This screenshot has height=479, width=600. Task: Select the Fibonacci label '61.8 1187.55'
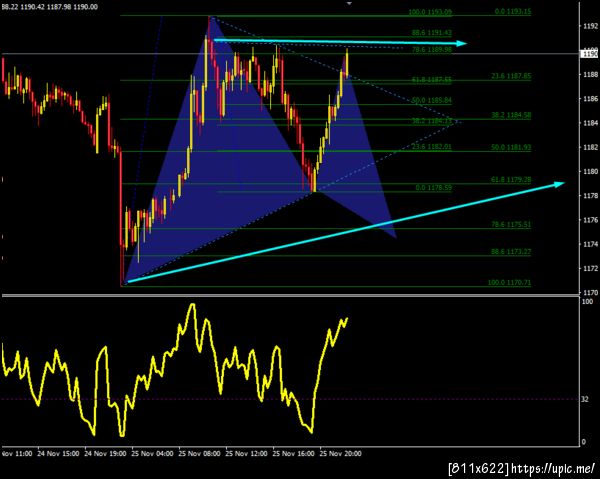[432, 80]
